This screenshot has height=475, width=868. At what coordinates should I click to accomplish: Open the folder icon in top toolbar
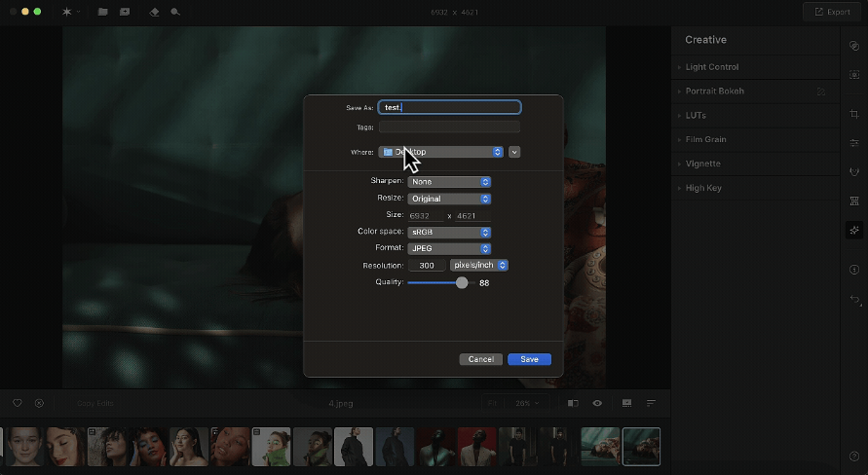(x=102, y=12)
